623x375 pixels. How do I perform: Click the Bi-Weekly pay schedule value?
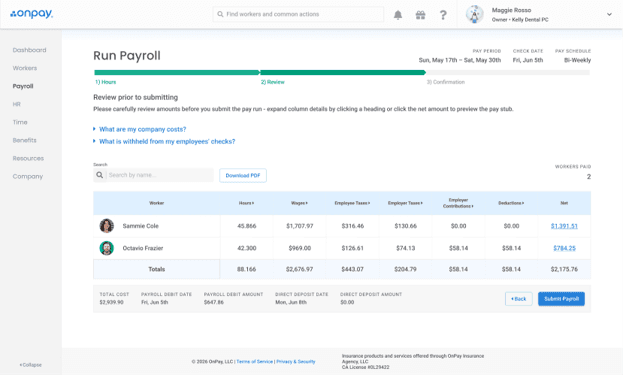577,60
